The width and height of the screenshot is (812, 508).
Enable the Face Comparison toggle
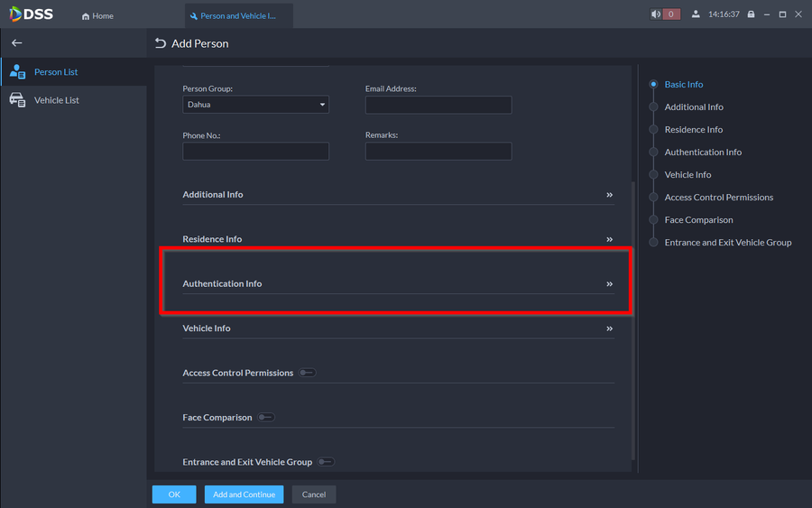[x=266, y=418]
